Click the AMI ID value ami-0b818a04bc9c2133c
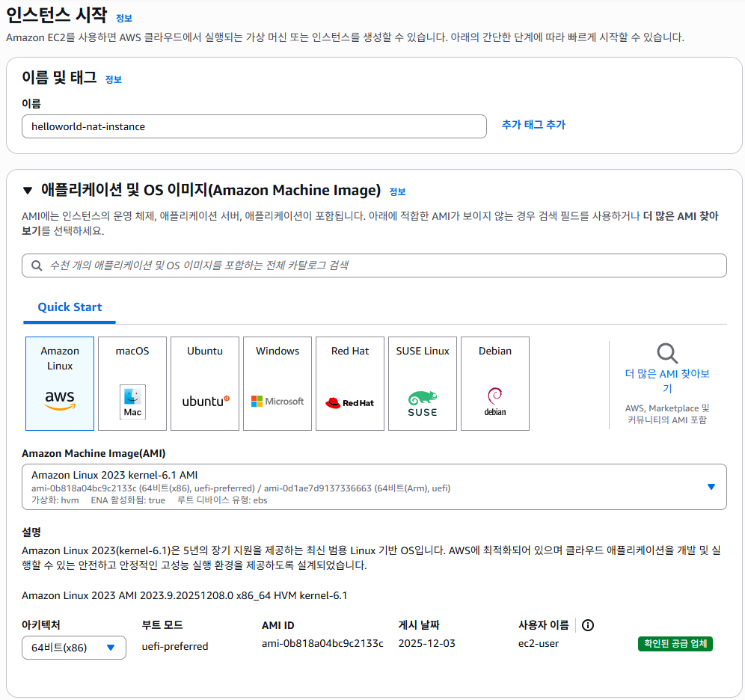This screenshot has width=745, height=700. click(x=322, y=643)
